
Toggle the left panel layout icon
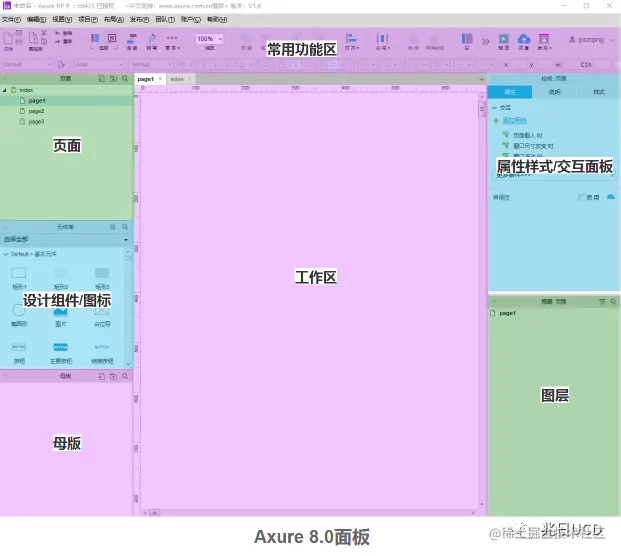467,38
